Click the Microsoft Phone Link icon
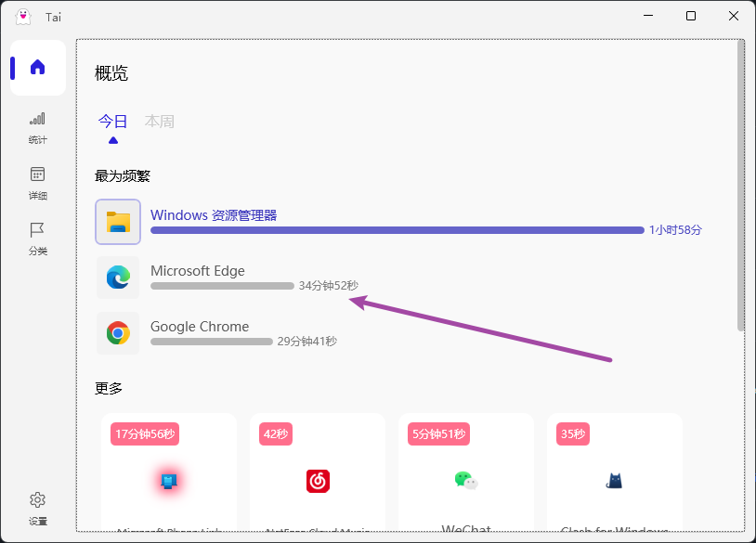Screen dimensions: 756x543 [169, 481]
